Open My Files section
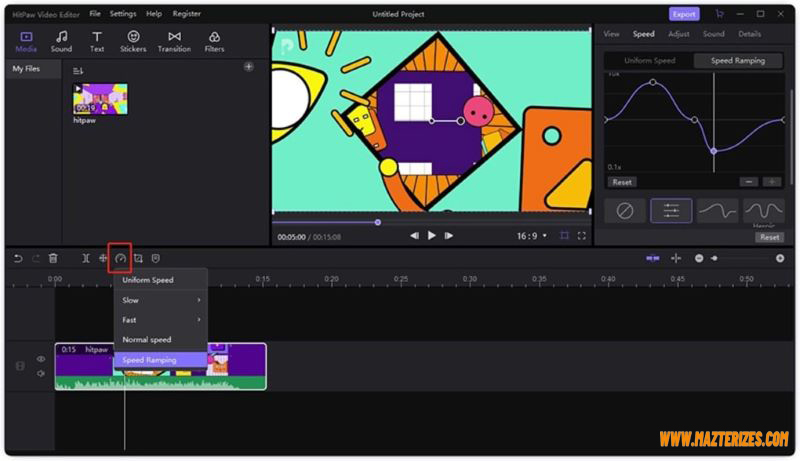800x461 pixels. (x=34, y=69)
